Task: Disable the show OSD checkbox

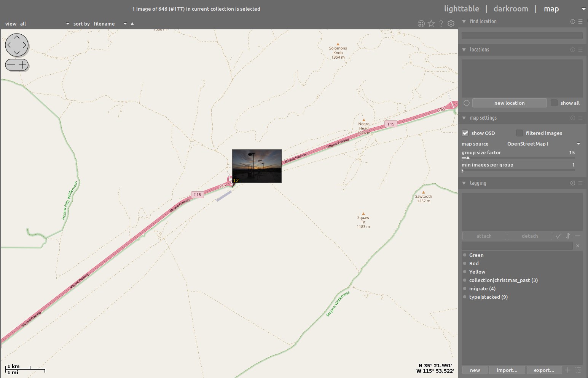Action: [465, 133]
